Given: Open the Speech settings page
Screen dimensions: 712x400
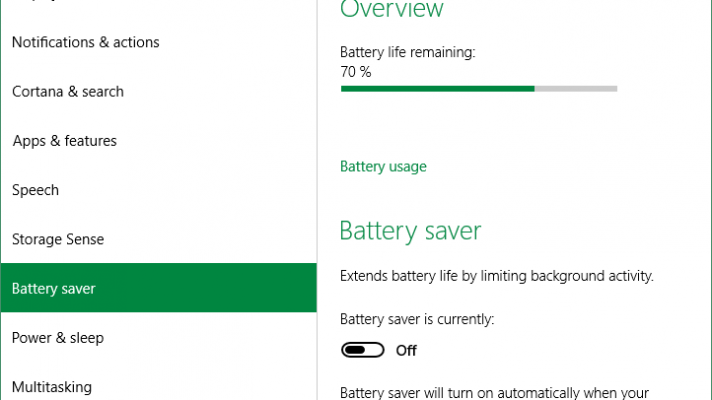Looking at the screenshot, I should [35, 190].
